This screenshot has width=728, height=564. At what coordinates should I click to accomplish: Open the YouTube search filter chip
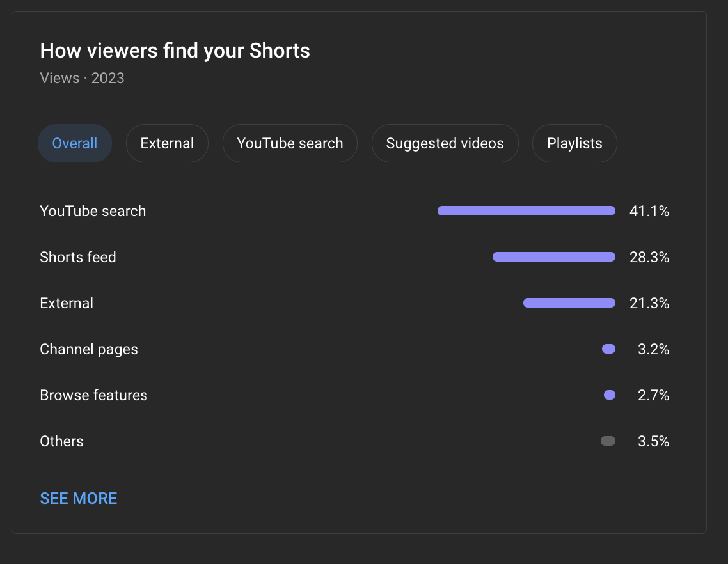click(x=290, y=143)
